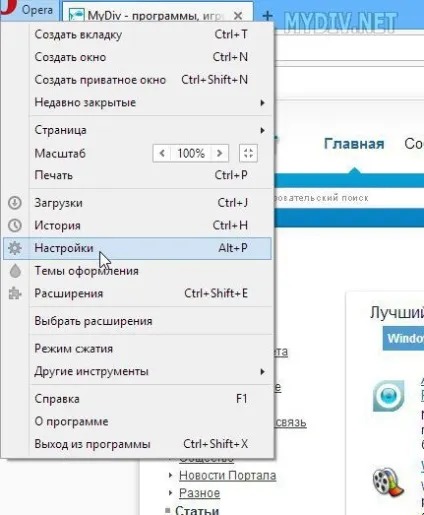Open the Главная page tab

click(354, 144)
